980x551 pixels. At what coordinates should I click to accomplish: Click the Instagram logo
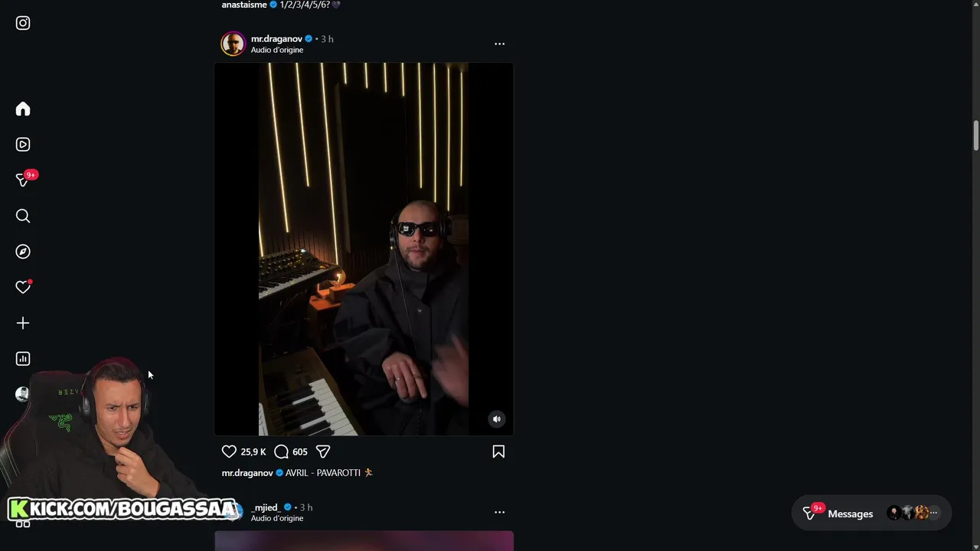(23, 23)
